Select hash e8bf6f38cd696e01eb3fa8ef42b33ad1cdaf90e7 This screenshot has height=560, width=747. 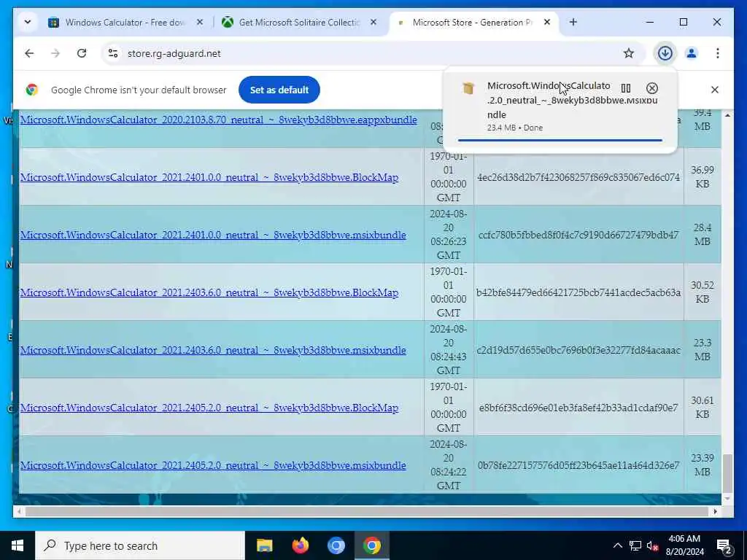578,408
